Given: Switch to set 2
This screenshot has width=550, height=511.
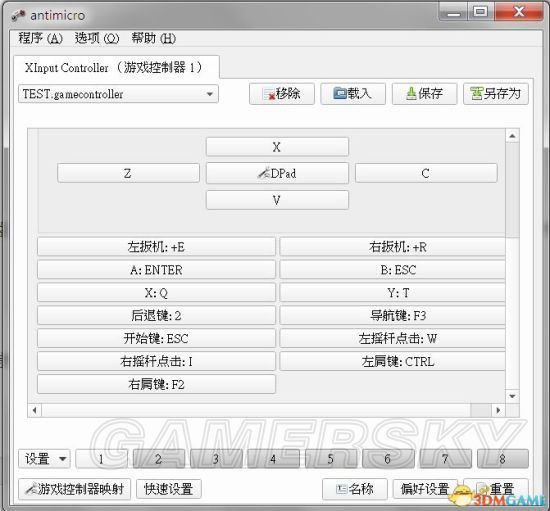Looking at the screenshot, I should pyautogui.click(x=159, y=459).
